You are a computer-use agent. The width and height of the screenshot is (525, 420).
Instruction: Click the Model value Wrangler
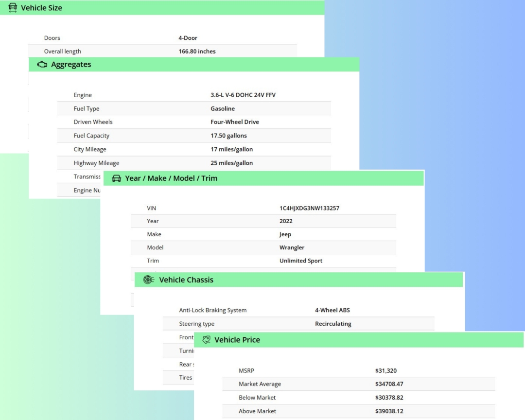[x=292, y=248]
